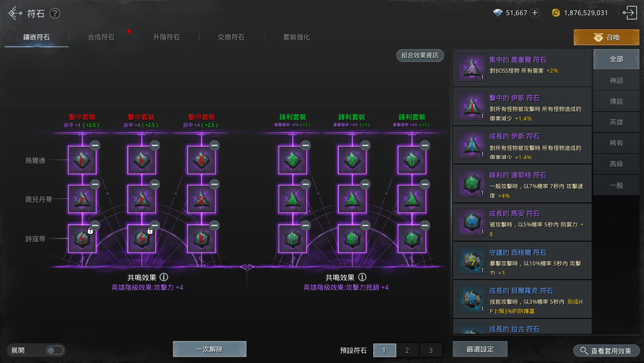
Task: Click info icon beside left 共鳴效果
Action: (164, 277)
